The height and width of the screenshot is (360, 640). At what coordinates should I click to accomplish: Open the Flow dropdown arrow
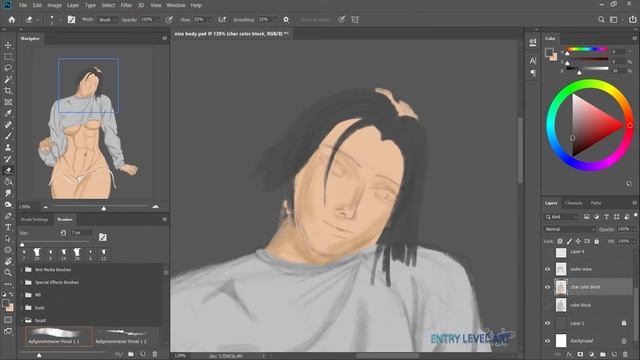tap(211, 20)
